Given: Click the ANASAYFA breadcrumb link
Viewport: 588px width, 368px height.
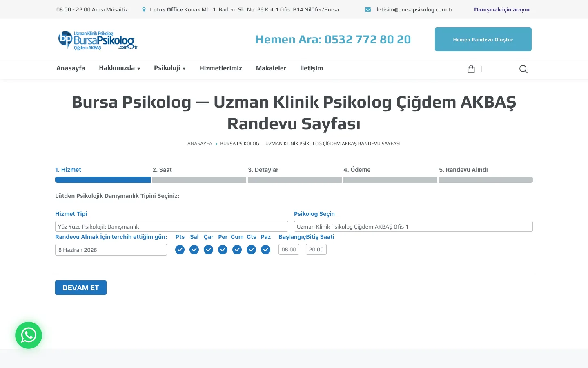Looking at the screenshot, I should 200,144.
